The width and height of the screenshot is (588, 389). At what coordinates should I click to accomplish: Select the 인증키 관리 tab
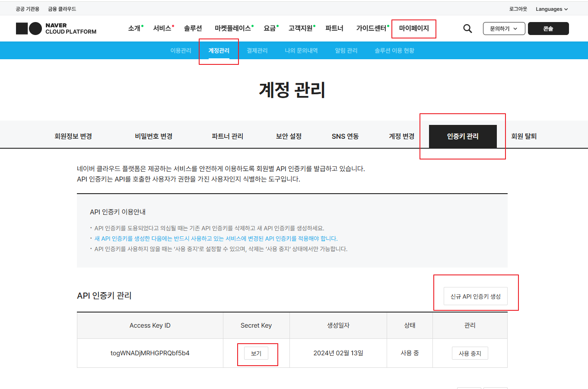pos(462,136)
